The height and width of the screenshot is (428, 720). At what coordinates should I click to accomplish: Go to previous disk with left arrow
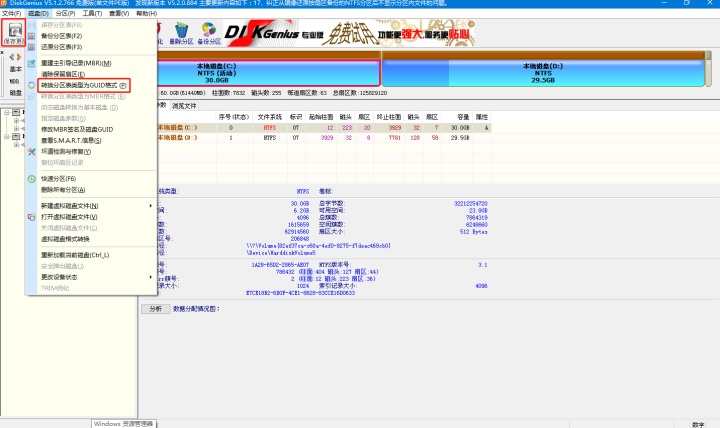pyautogui.click(x=12, y=57)
